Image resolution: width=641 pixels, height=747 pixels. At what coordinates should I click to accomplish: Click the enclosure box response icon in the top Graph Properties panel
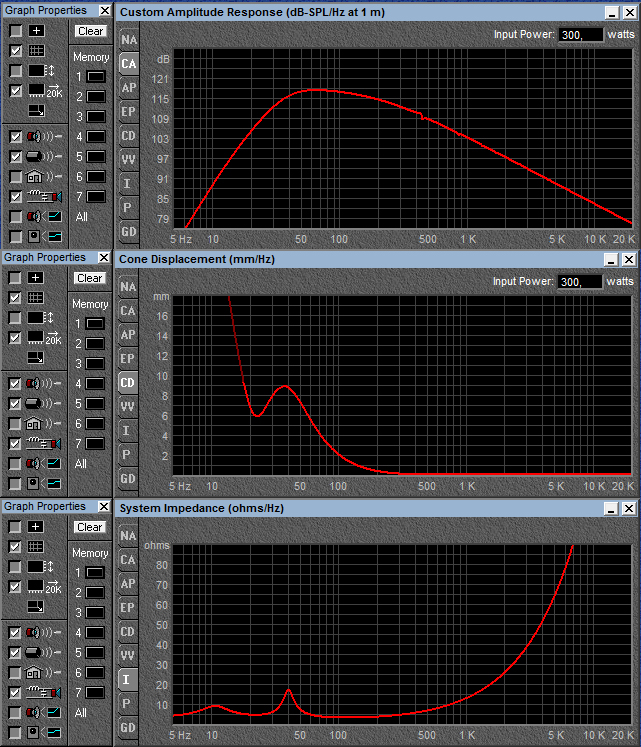[44, 157]
